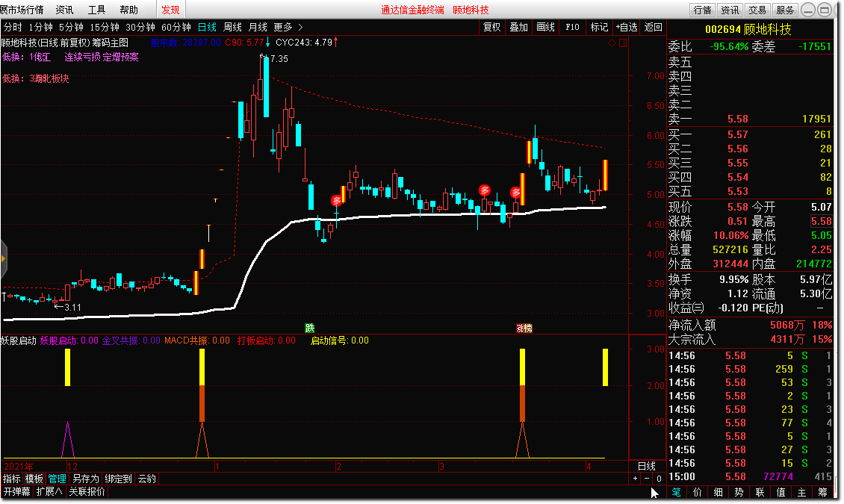Click the 云豹 button
The height and width of the screenshot is (504, 844).
146,478
